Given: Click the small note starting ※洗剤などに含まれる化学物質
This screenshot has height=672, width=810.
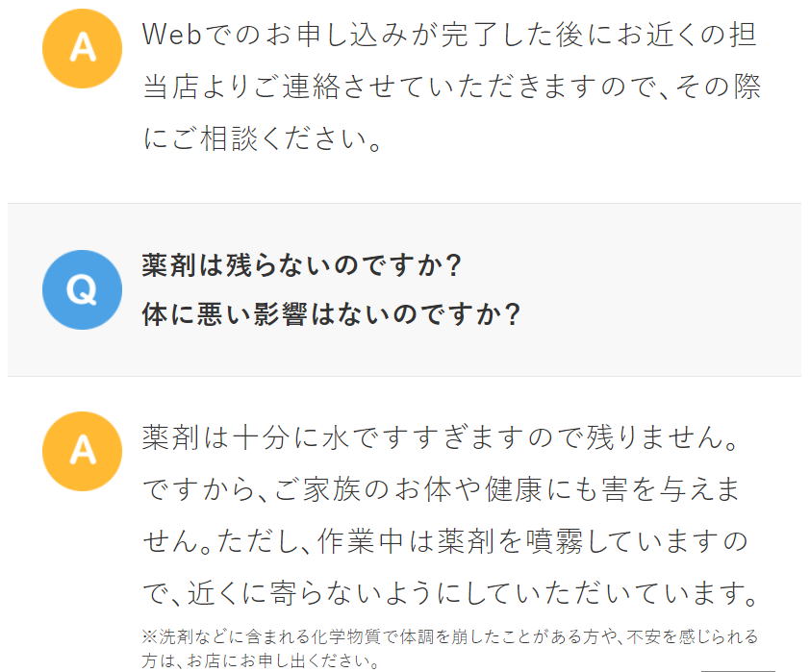Looking at the screenshot, I should (449, 636).
